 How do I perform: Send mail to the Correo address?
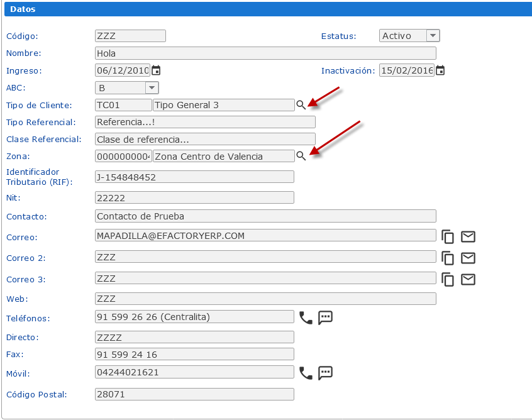point(468,237)
